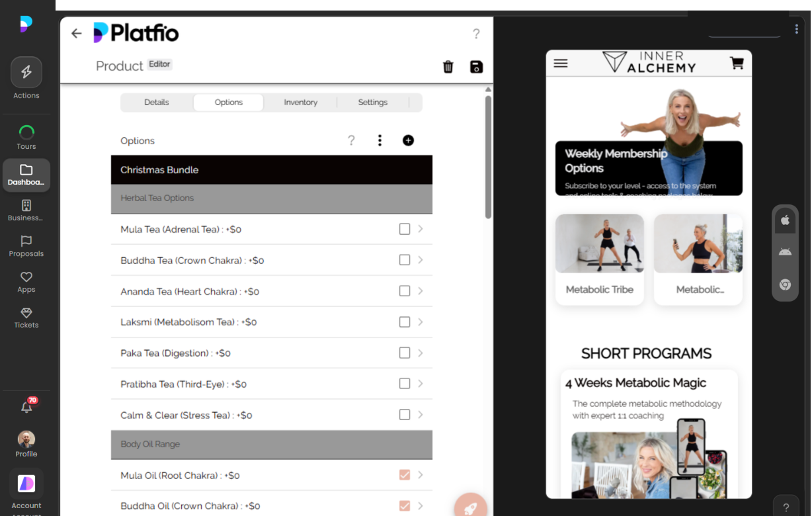Uncheck Mula Oil (Root Chakra)
812x516 pixels.
[404, 474]
